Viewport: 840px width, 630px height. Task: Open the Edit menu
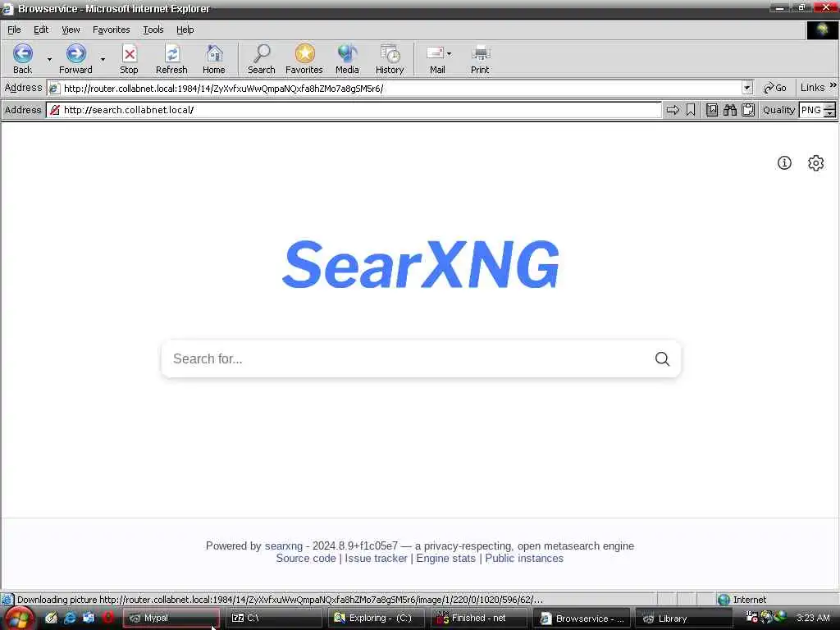coord(41,30)
